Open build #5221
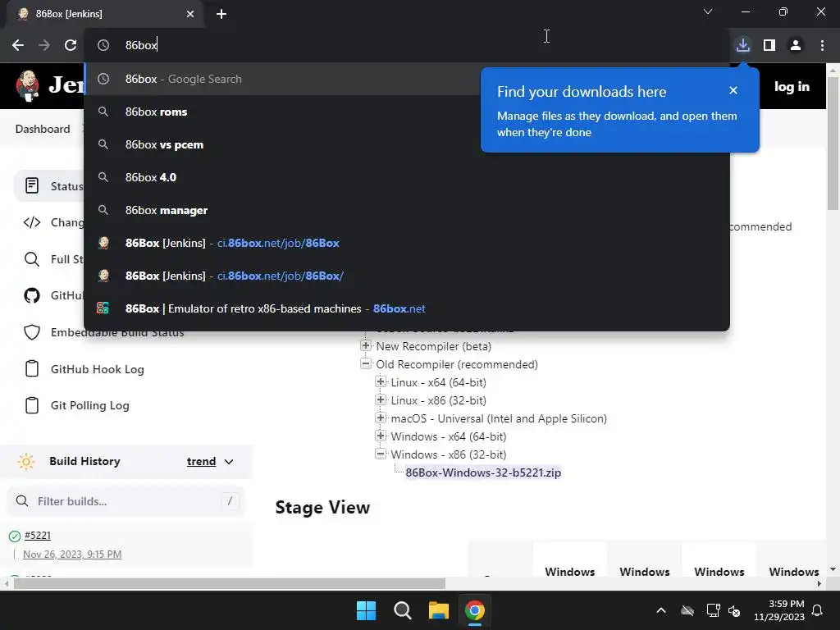This screenshot has height=630, width=840. pos(38,535)
